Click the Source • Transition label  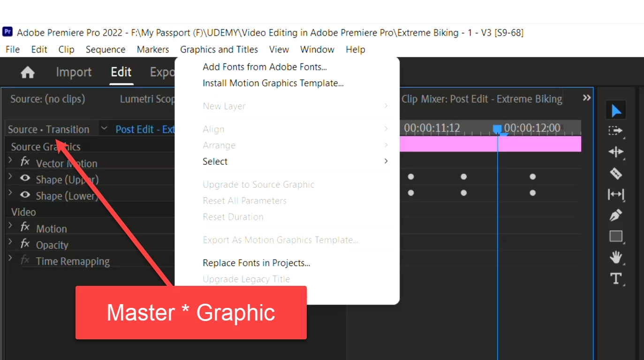(49, 130)
